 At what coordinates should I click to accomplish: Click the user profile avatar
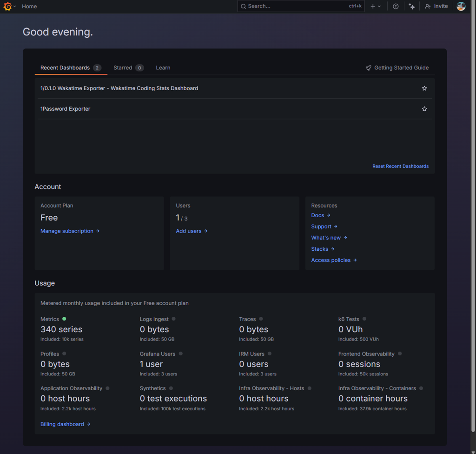[x=461, y=7]
